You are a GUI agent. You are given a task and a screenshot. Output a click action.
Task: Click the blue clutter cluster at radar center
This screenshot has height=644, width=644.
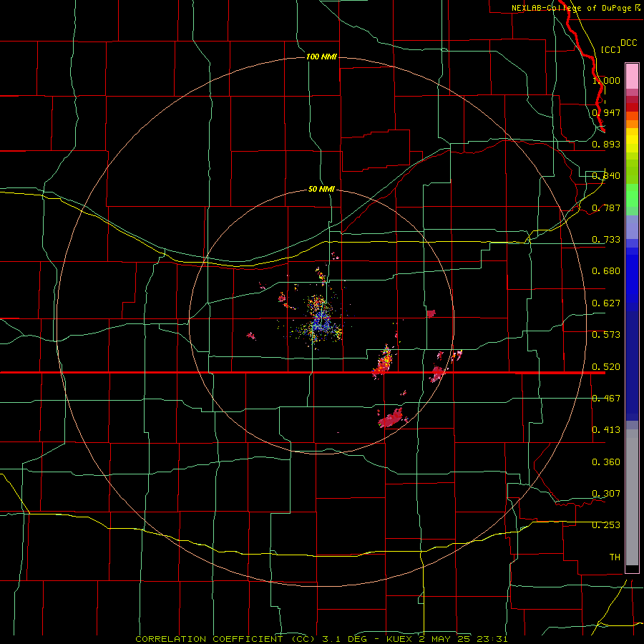tap(320, 321)
